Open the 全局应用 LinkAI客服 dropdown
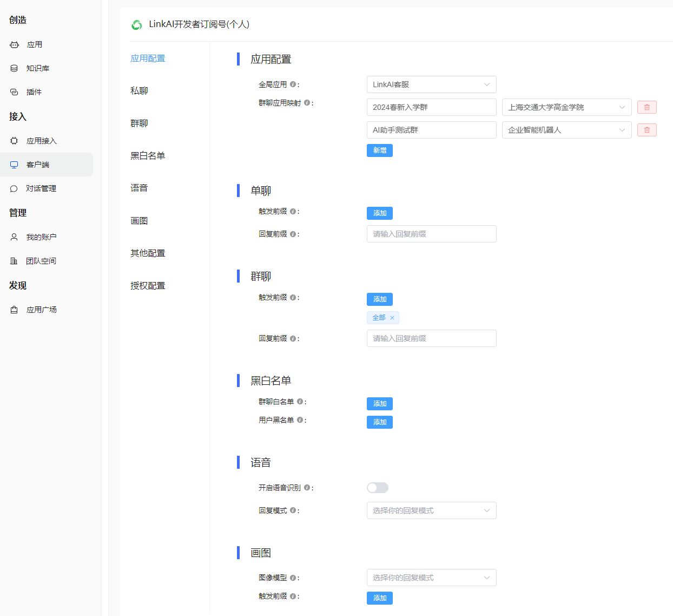Image resolution: width=673 pixels, height=616 pixels. [432, 84]
